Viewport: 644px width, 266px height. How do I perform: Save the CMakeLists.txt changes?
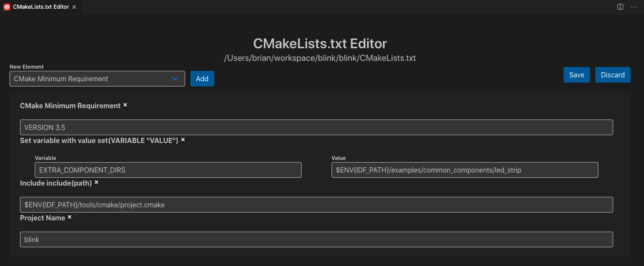pyautogui.click(x=577, y=74)
